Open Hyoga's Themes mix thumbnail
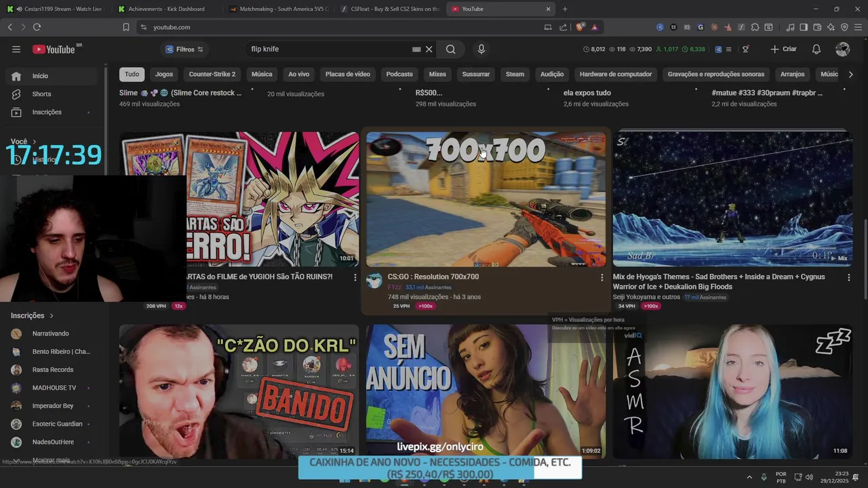This screenshot has height=488, width=868. click(x=732, y=199)
